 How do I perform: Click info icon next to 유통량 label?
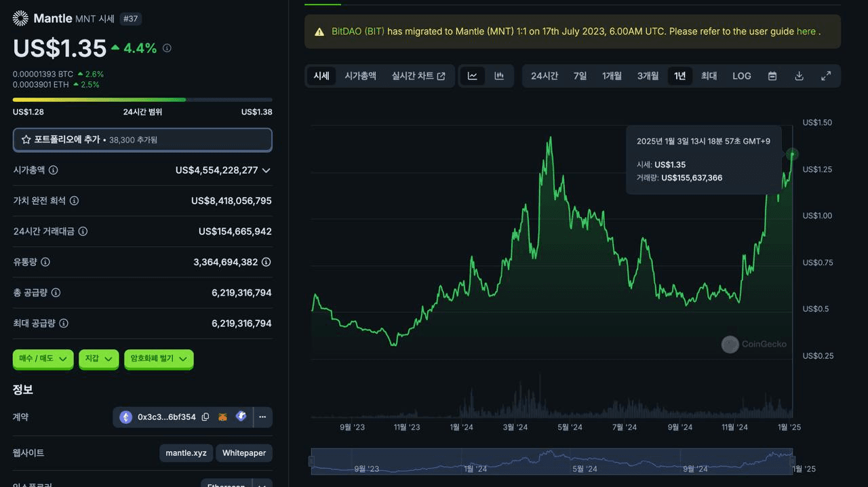pos(45,262)
